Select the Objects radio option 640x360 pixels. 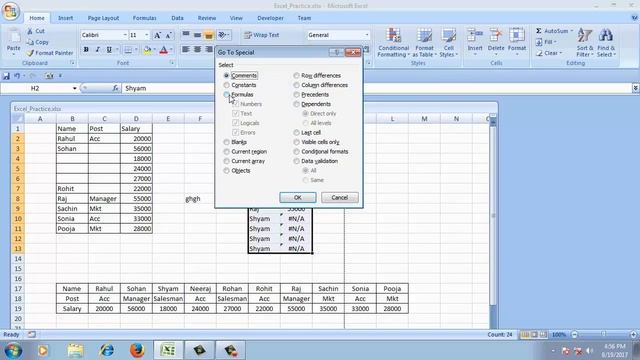pos(227,171)
